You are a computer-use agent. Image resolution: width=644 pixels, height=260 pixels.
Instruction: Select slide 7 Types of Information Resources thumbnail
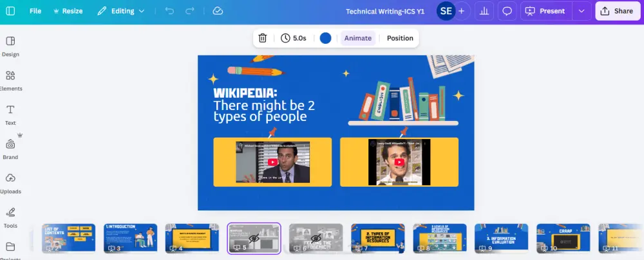point(378,238)
